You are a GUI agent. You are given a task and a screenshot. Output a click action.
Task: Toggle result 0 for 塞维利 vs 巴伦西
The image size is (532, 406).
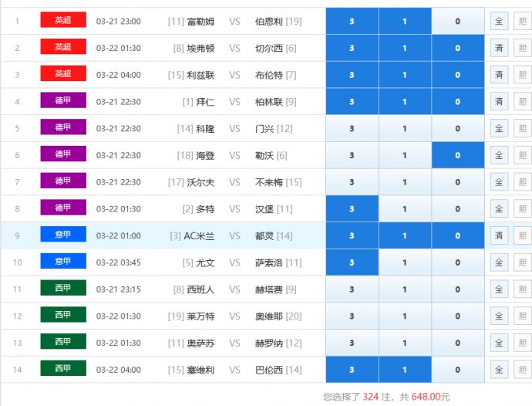coord(457,370)
